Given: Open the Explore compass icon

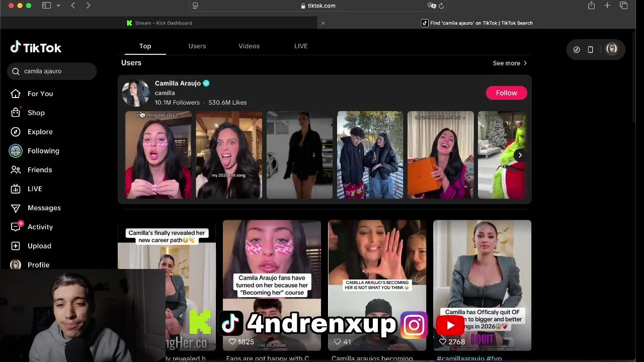Looking at the screenshot, I should click(x=16, y=132).
